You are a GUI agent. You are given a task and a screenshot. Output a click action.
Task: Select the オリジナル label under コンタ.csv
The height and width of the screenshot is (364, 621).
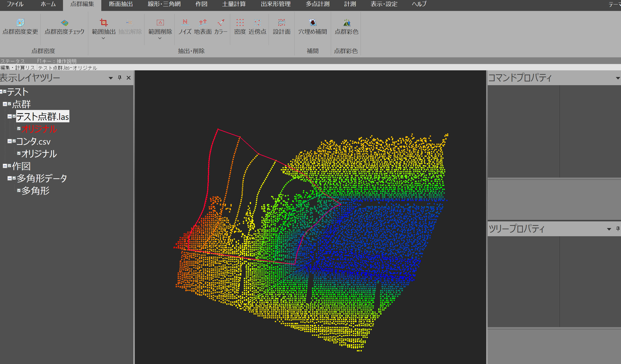point(39,154)
